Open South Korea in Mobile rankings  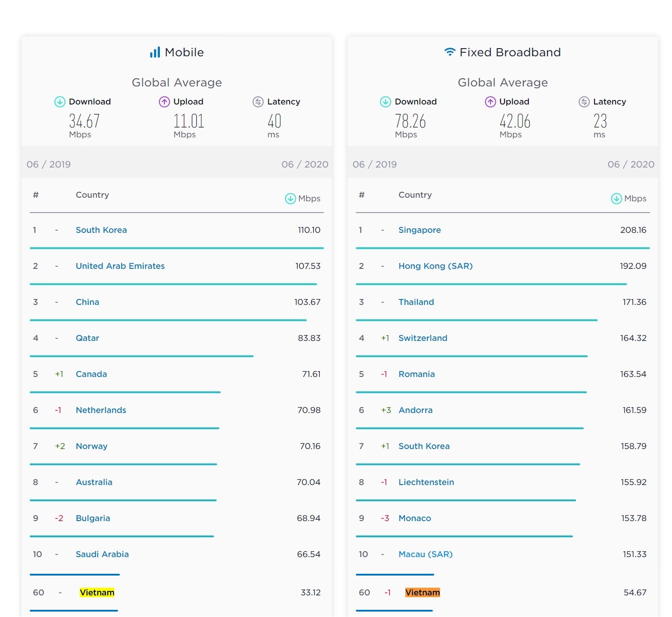coord(101,230)
